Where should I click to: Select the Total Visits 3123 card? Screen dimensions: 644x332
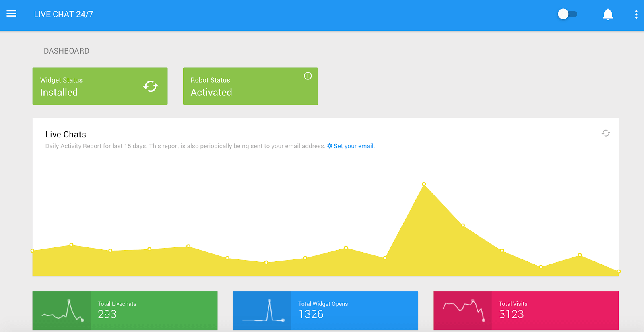(555, 311)
